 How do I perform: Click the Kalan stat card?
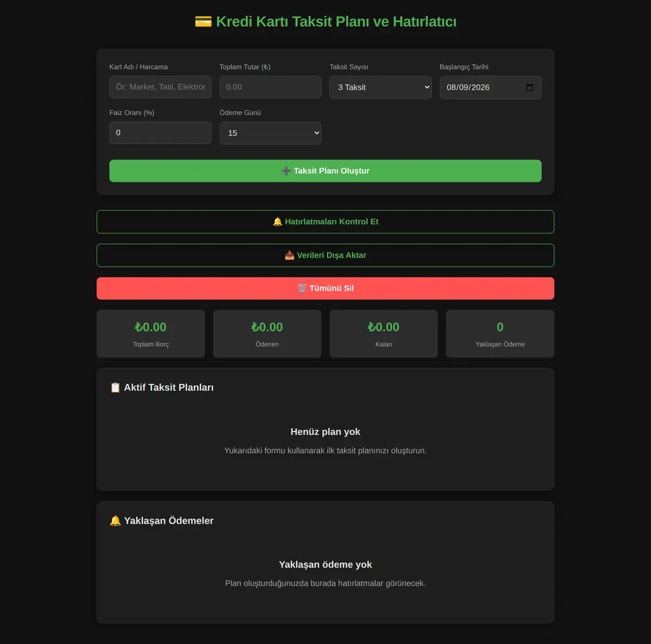[384, 334]
